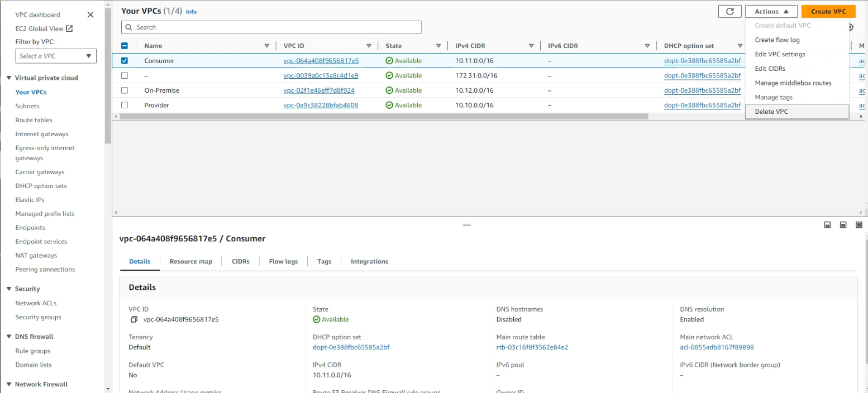Screen dimensions: 868x393
Task: Choose Delete VPC from Actions menu
Action: (x=771, y=112)
